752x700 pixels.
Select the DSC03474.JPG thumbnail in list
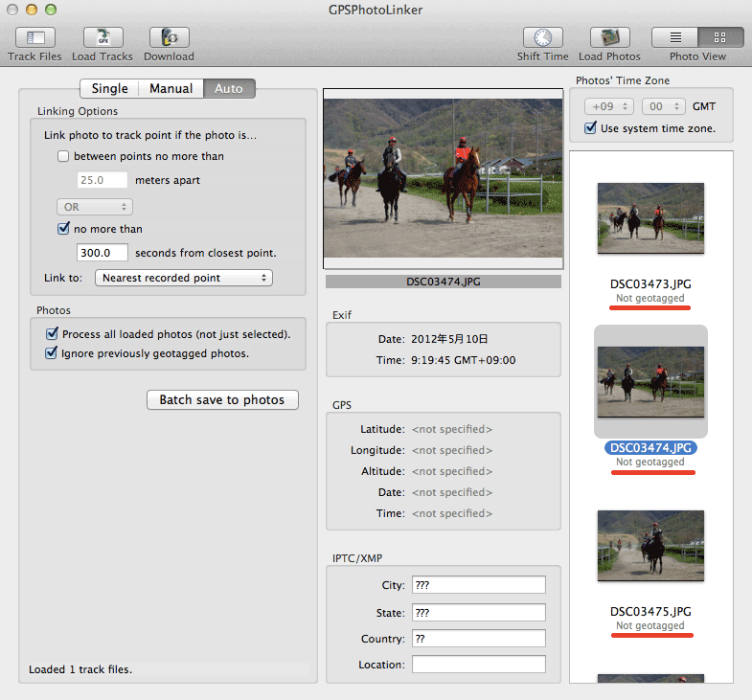pyautogui.click(x=650, y=382)
